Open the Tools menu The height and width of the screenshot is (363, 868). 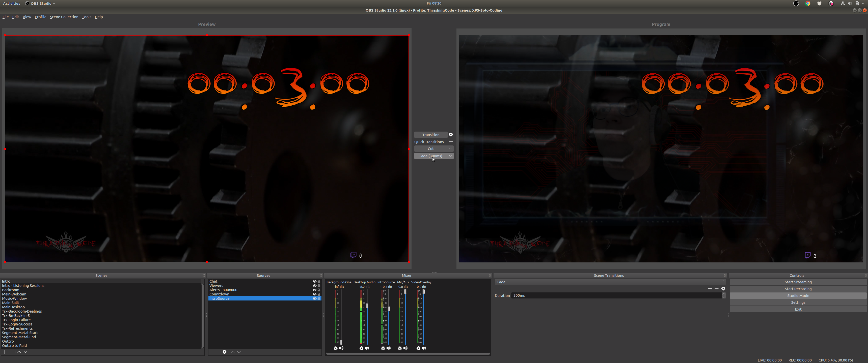pos(87,17)
